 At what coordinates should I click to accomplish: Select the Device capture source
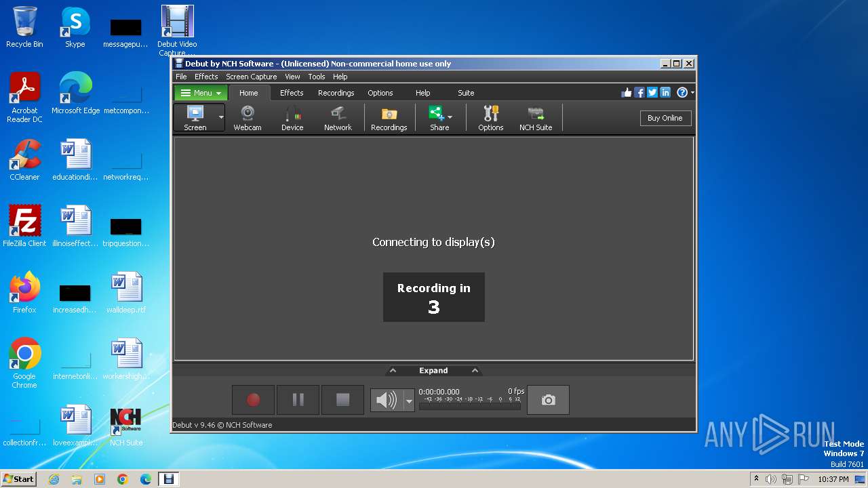pos(292,118)
